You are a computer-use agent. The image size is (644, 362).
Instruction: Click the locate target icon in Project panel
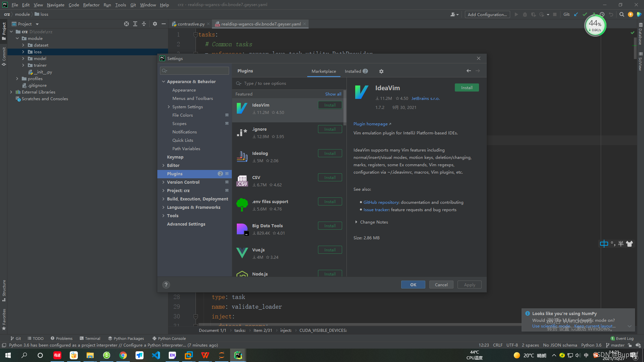point(126,24)
